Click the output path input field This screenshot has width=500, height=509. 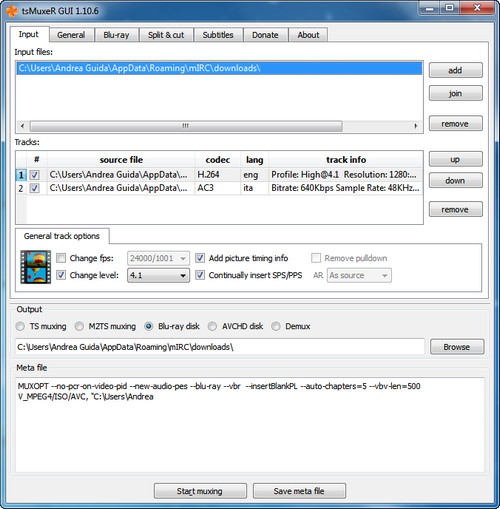[x=220, y=347]
